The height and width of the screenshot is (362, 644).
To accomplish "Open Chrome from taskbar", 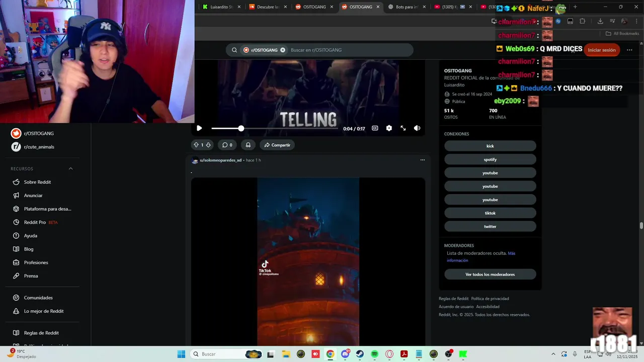I will tap(330, 354).
